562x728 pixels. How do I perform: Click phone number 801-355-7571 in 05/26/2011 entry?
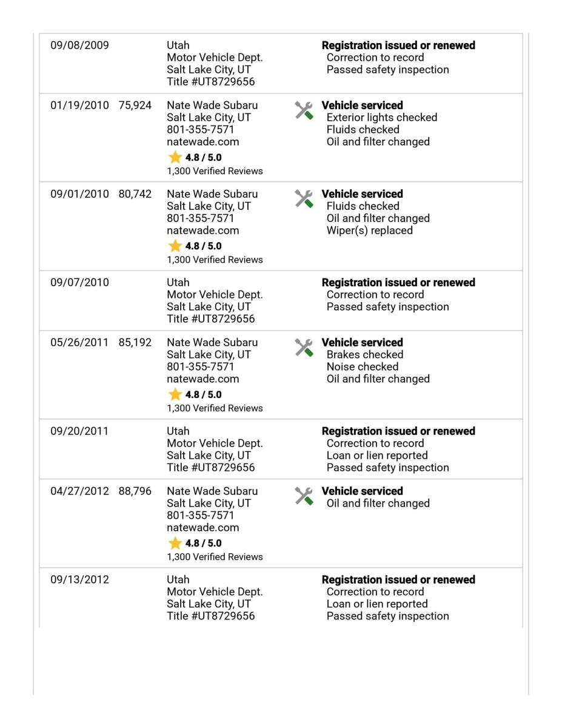pyautogui.click(x=201, y=367)
